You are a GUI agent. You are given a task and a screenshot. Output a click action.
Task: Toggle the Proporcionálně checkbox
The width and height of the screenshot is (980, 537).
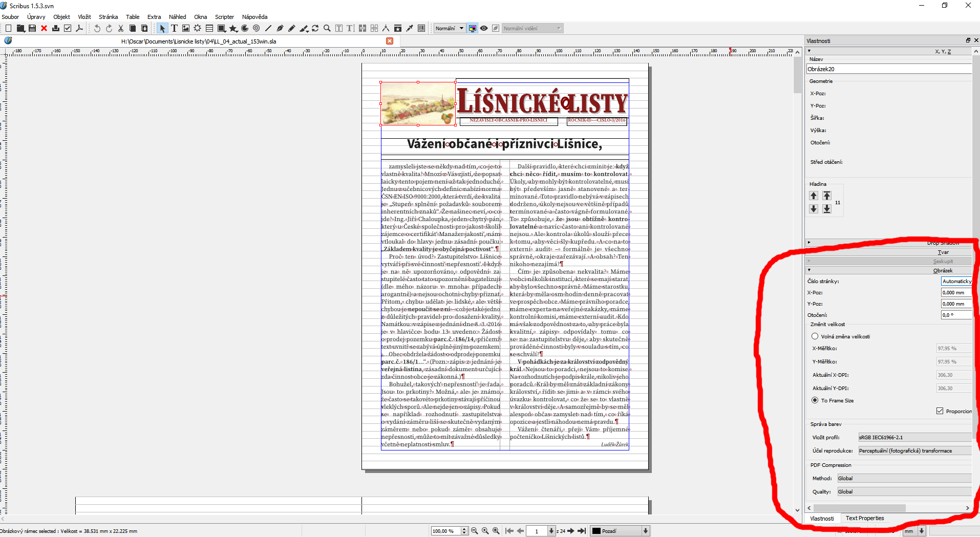[x=940, y=411]
